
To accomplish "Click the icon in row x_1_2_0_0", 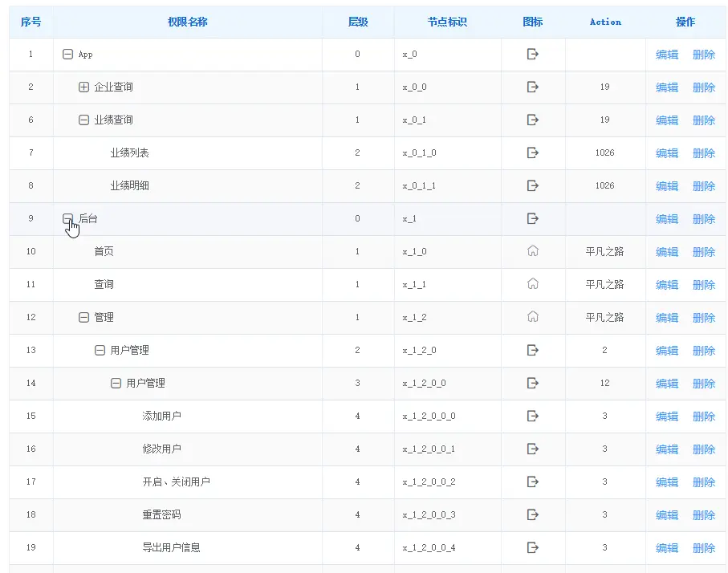I will click(532, 383).
